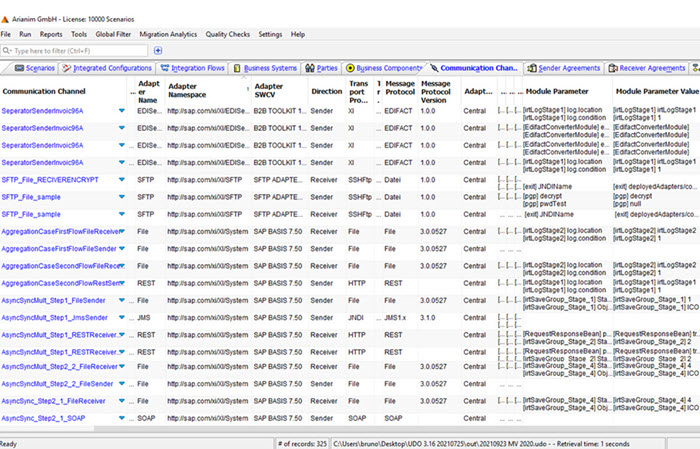The width and height of the screenshot is (700, 449).
Task: Click the horizontal scrollbar below the table
Action: point(47,428)
